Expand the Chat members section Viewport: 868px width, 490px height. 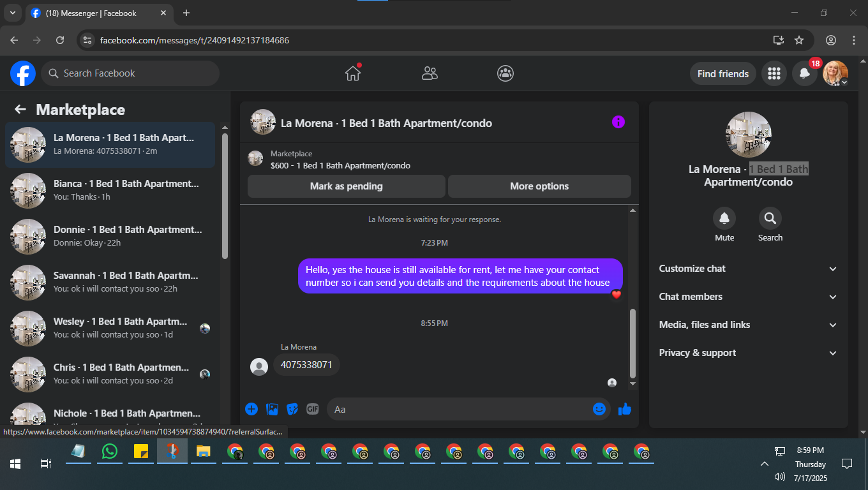coord(748,297)
